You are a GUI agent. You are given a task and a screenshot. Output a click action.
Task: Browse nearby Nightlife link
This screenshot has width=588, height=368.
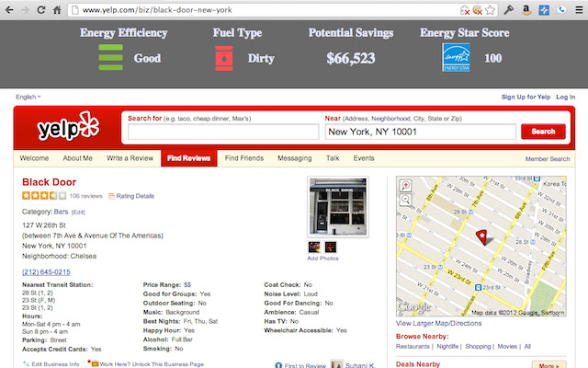[447, 346]
